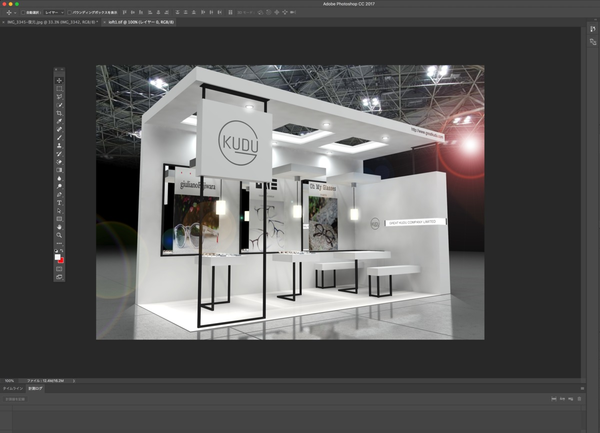This screenshot has height=433, width=600.
Task: Open the status bar file info arrow
Action: pos(73,381)
